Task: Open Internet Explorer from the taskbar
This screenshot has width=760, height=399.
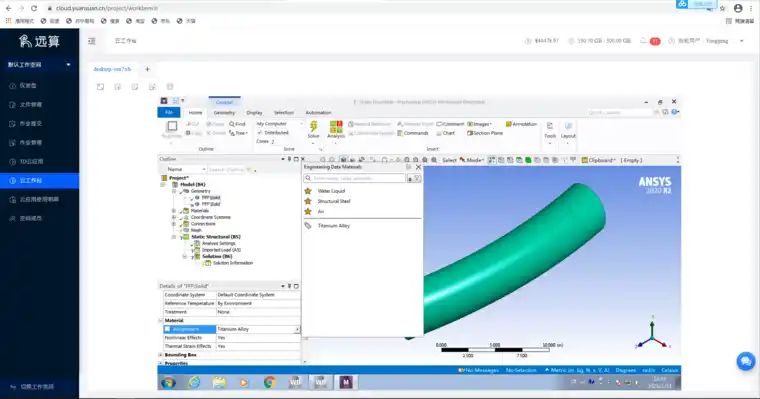Action: tap(194, 383)
